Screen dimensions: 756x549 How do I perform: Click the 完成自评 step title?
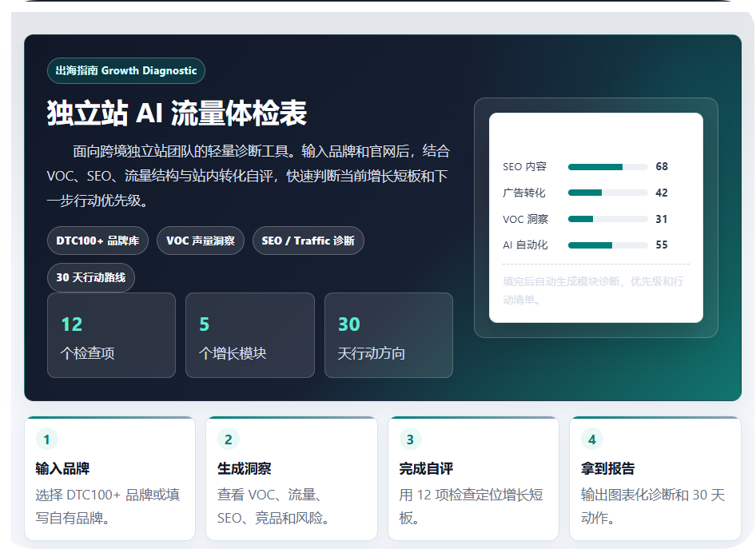tap(426, 468)
